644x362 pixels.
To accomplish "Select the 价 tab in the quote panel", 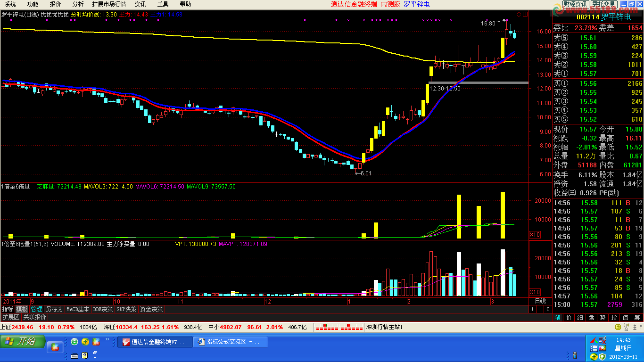I will pyautogui.click(x=569, y=318).
